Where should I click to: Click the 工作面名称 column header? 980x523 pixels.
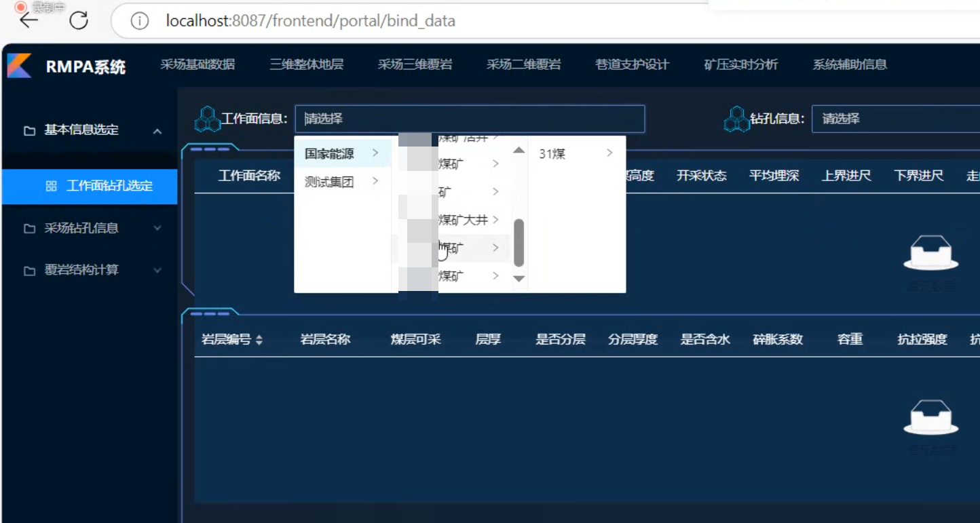point(249,176)
